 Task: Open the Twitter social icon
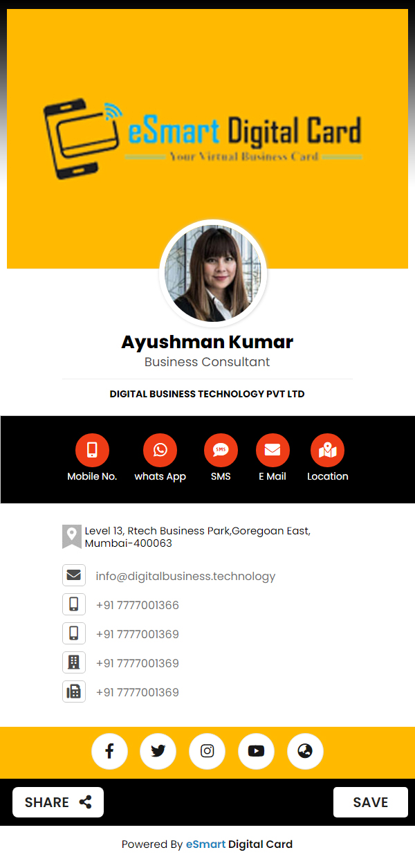point(158,751)
